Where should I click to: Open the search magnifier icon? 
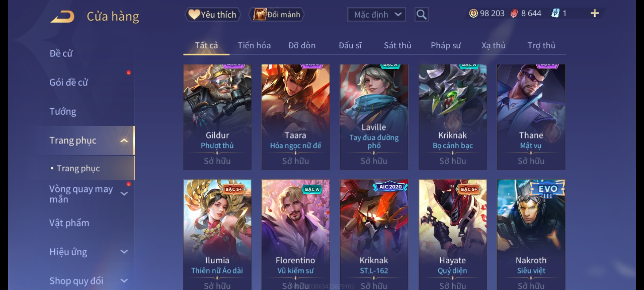tap(421, 15)
